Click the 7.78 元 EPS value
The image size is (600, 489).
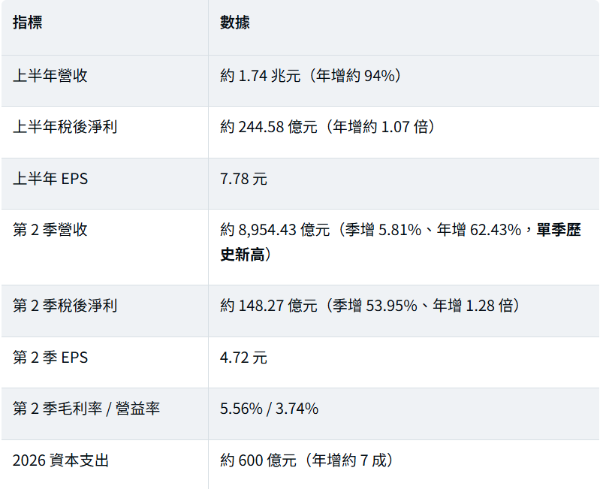(x=243, y=179)
